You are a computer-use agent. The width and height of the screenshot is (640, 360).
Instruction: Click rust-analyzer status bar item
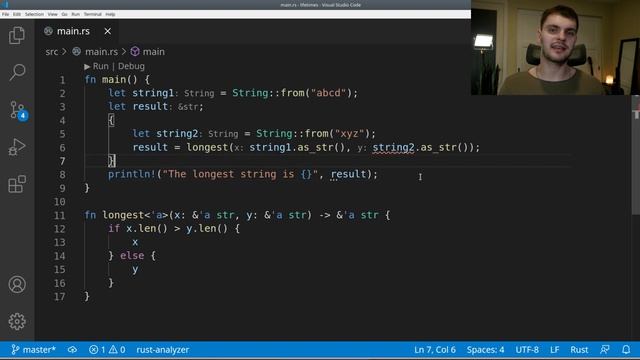coord(162,350)
